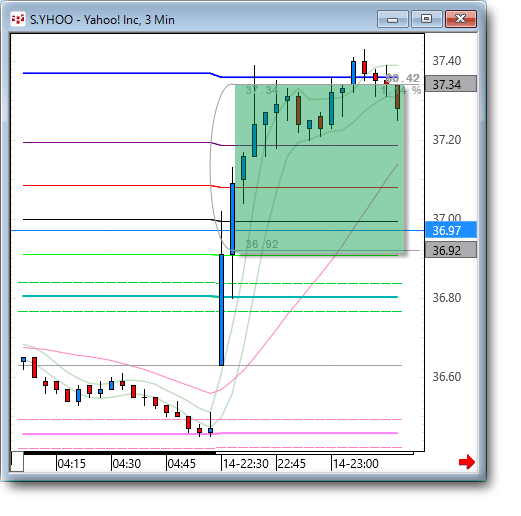Maximize the S.YHOO chart window
This screenshot has width=521, height=516.
(427, 19)
